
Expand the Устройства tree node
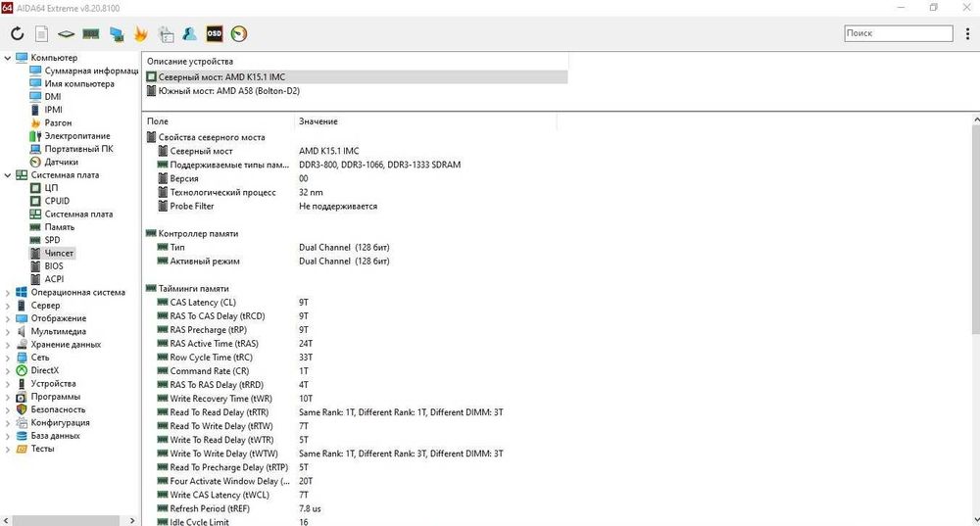[8, 384]
